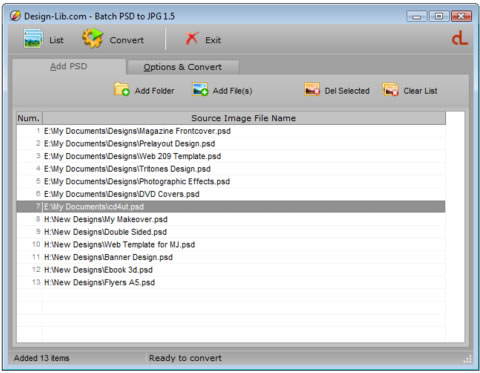Minimize the Batch PSD to JPG window

[416, 16]
